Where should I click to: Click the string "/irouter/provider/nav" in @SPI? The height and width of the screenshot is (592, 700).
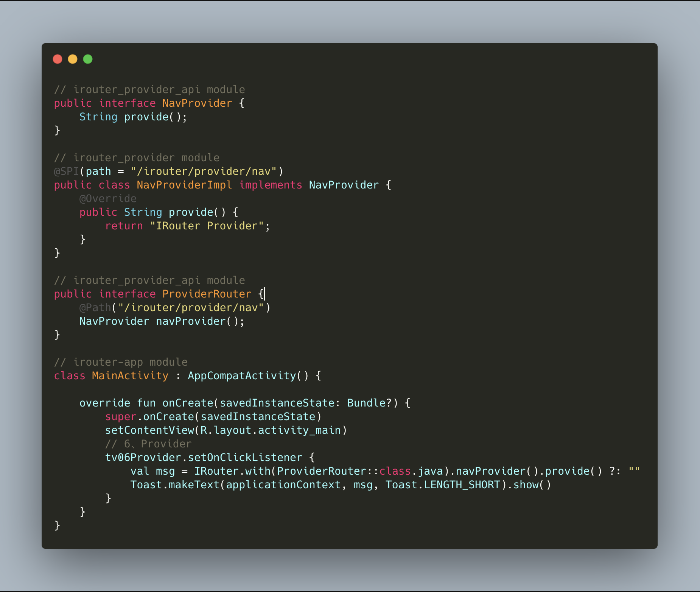204,171
